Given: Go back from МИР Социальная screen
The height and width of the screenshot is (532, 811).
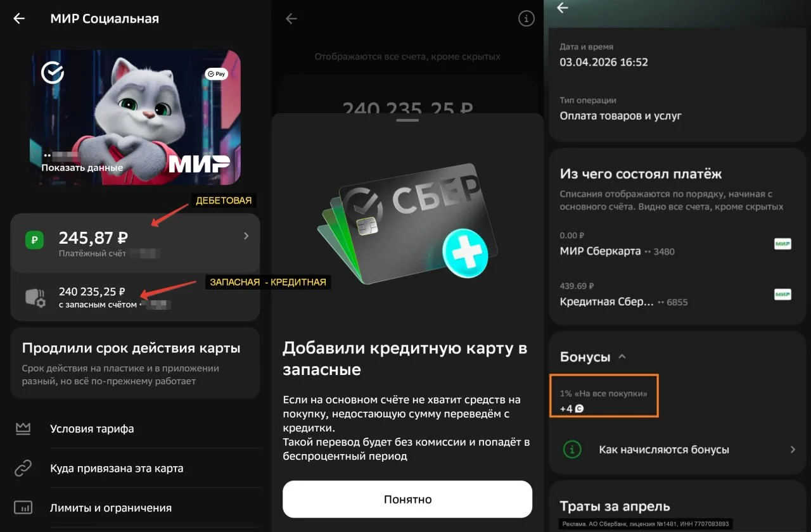Looking at the screenshot, I should (20, 18).
